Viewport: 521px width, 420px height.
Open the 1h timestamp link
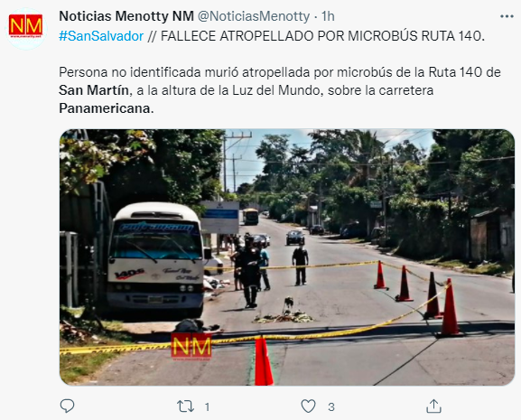pyautogui.click(x=328, y=16)
